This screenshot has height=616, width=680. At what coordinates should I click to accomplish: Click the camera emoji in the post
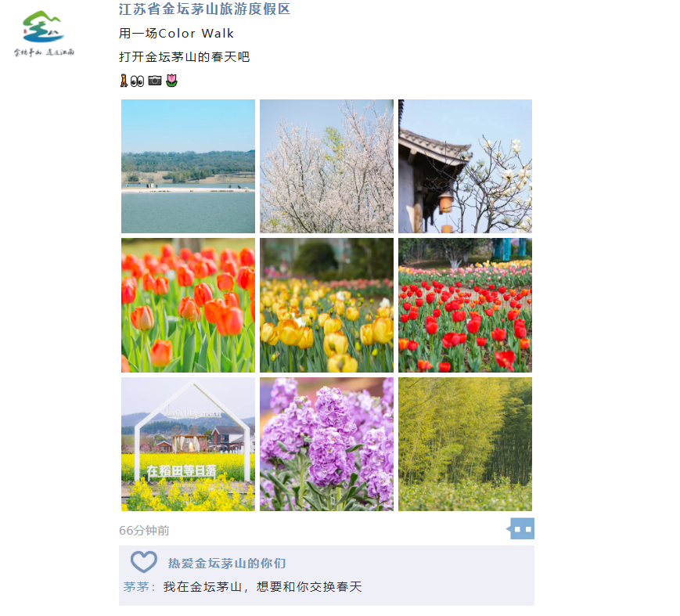(x=155, y=81)
